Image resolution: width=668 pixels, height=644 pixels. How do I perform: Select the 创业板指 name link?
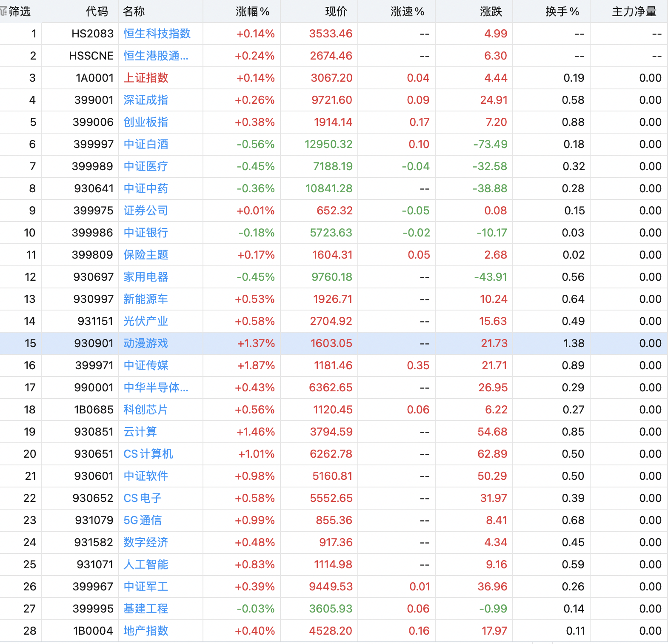coord(146,122)
